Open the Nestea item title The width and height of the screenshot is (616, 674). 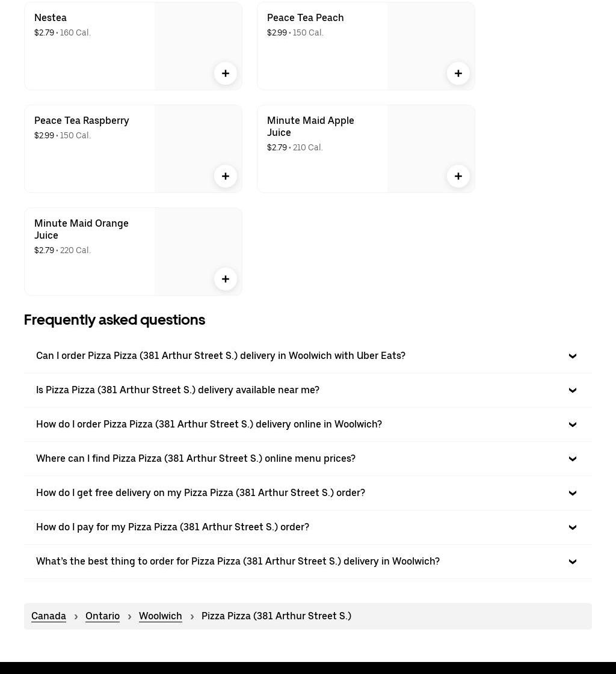click(51, 18)
